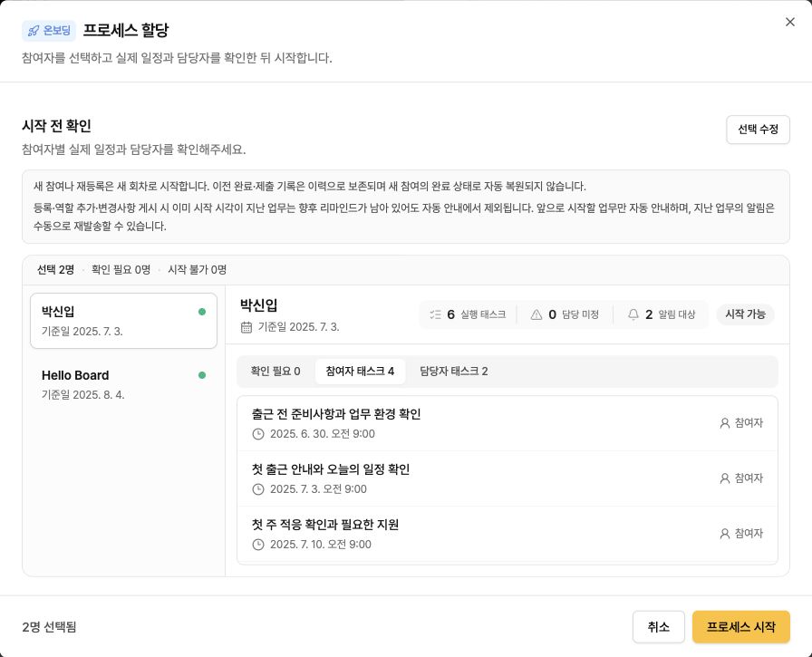Open task 첫 출근 안내와 오늘의 일정 확인
Screen dimensions: 812x657
(507, 478)
